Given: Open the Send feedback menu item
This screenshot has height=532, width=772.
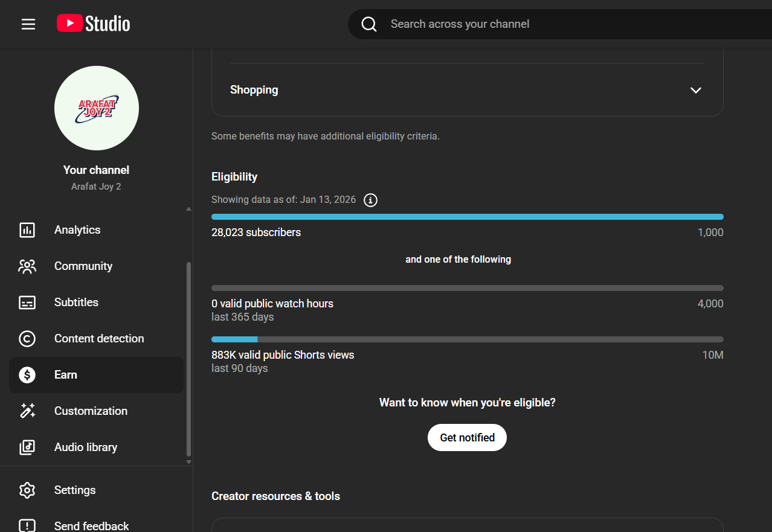Looking at the screenshot, I should pyautogui.click(x=91, y=526).
